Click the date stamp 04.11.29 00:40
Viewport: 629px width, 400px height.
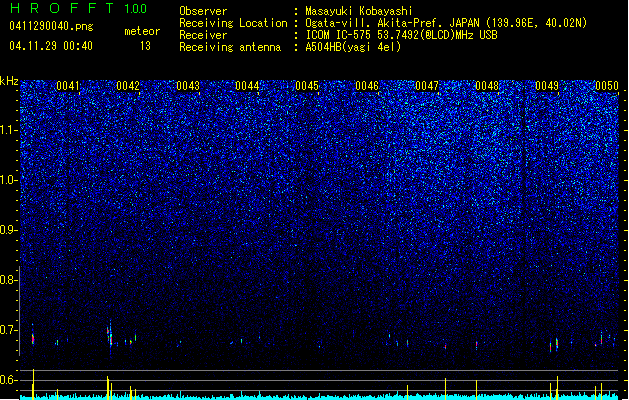tap(51, 46)
